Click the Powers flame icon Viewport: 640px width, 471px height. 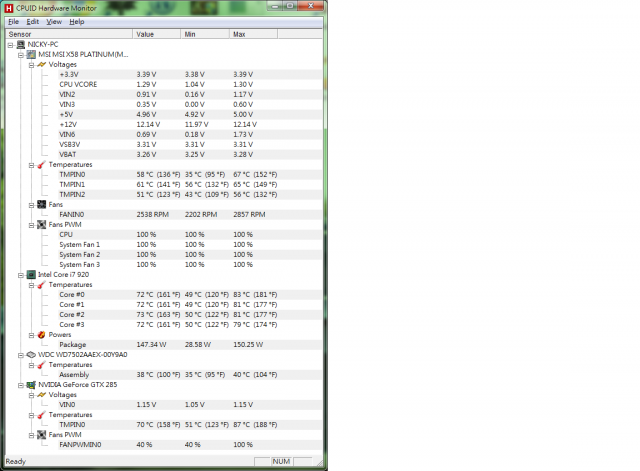[41, 335]
